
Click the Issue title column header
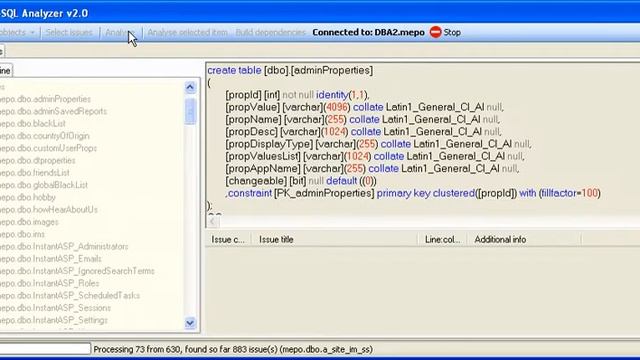coord(334,240)
